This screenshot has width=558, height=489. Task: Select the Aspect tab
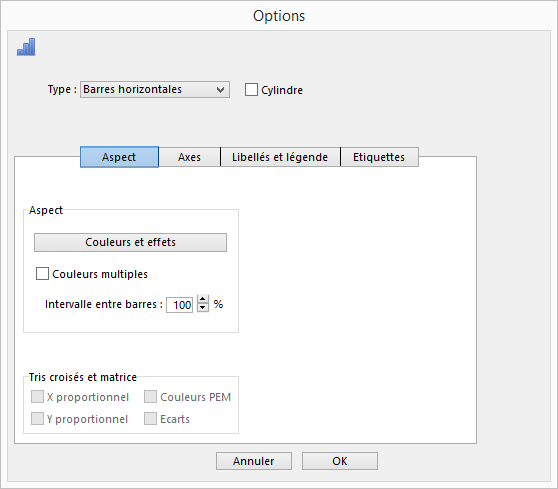coord(119,157)
